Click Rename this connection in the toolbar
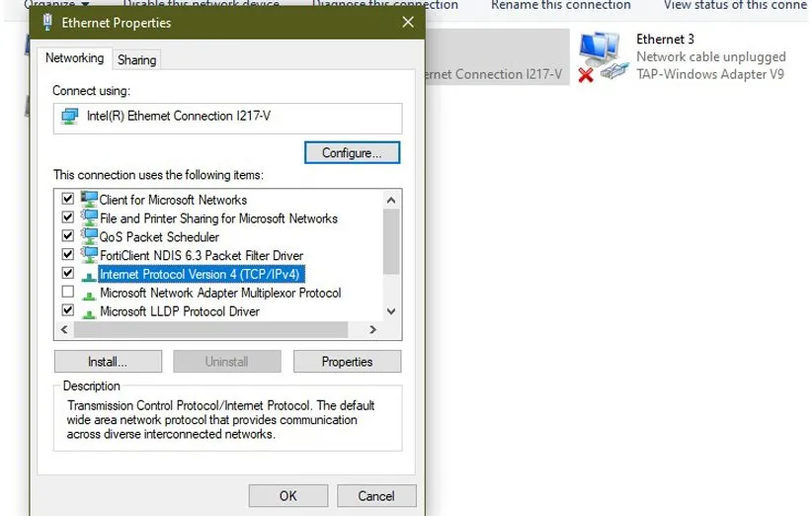Screen dimensions: 812x516 click(x=561, y=5)
